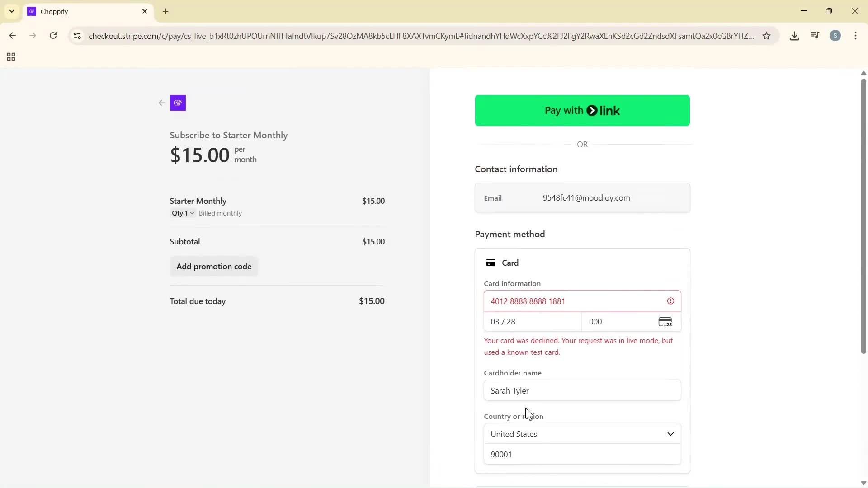The height and width of the screenshot is (488, 868).
Task: Click the declined-card clock icon in card number field
Action: (670, 301)
